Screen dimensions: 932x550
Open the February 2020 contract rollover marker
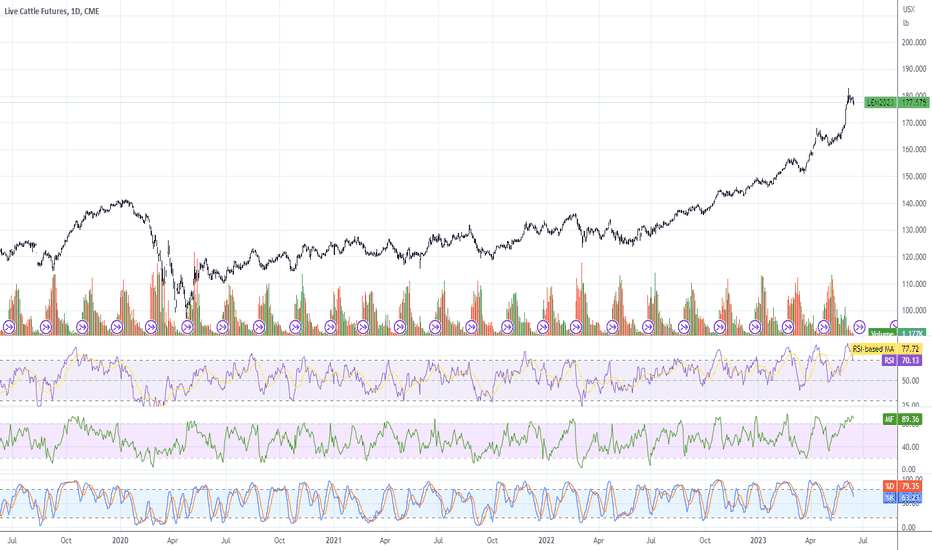(x=150, y=326)
